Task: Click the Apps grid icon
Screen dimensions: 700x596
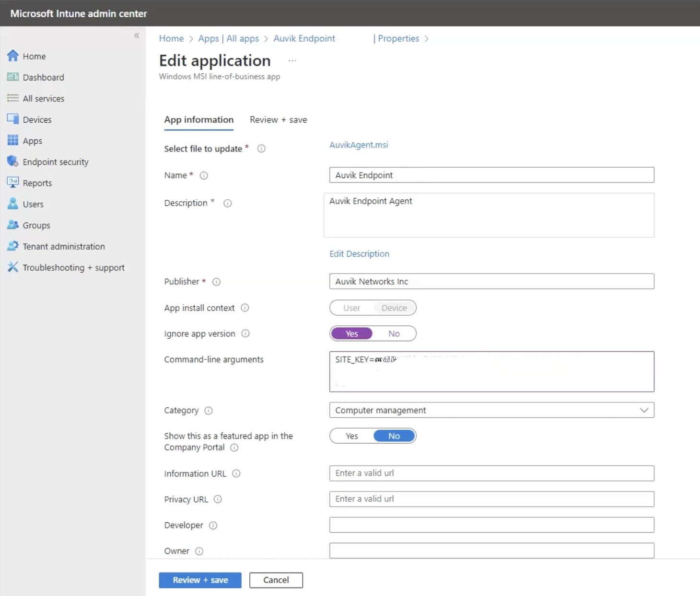Action: pyautogui.click(x=13, y=140)
